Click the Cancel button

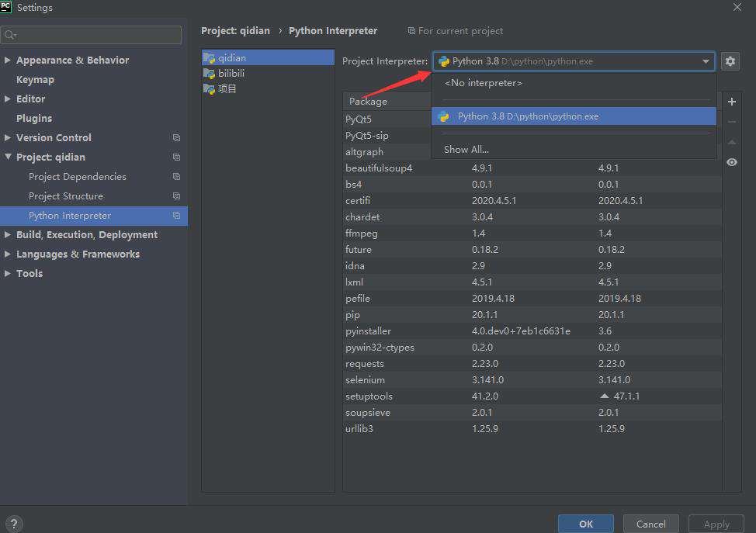651,524
